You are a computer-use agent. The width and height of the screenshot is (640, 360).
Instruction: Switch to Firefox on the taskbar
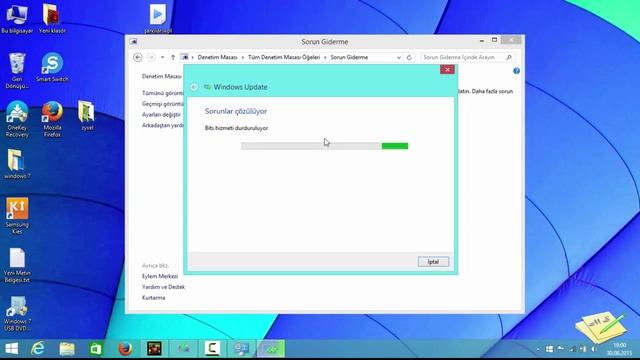125,349
